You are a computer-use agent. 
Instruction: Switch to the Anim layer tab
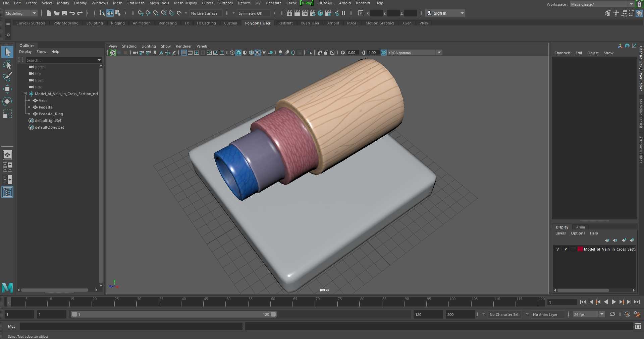pos(580,227)
